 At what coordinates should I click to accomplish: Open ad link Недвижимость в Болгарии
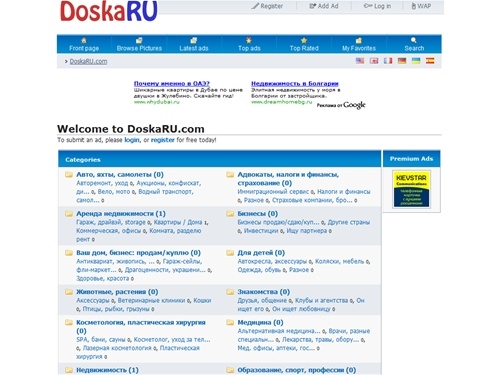click(295, 83)
